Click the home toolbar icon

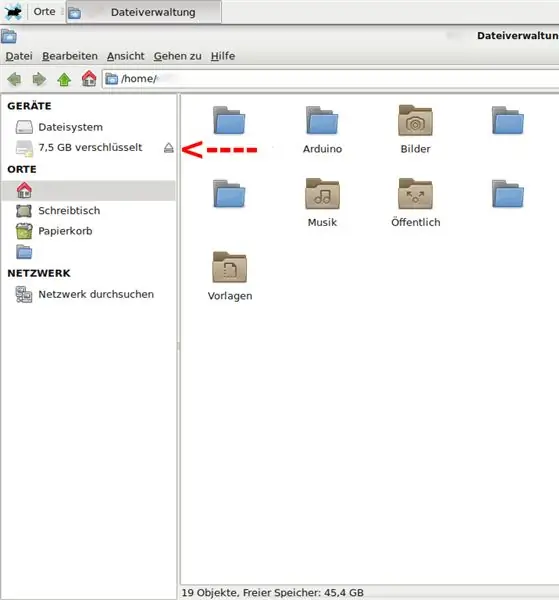point(89,79)
